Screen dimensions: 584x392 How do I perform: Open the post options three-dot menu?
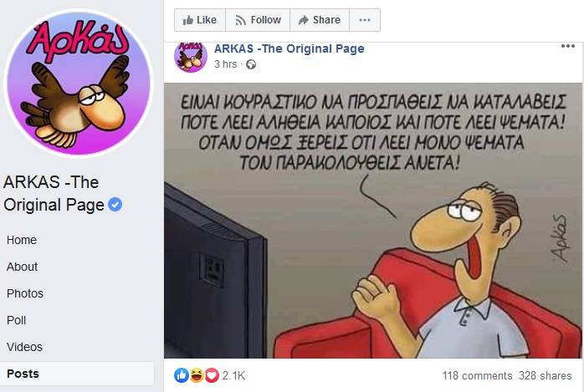click(x=567, y=46)
